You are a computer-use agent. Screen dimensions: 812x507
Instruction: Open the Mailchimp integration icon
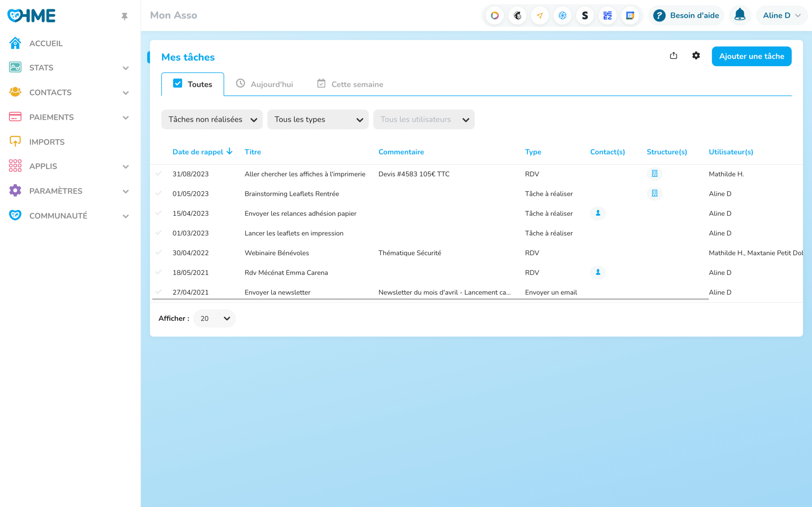coord(517,16)
